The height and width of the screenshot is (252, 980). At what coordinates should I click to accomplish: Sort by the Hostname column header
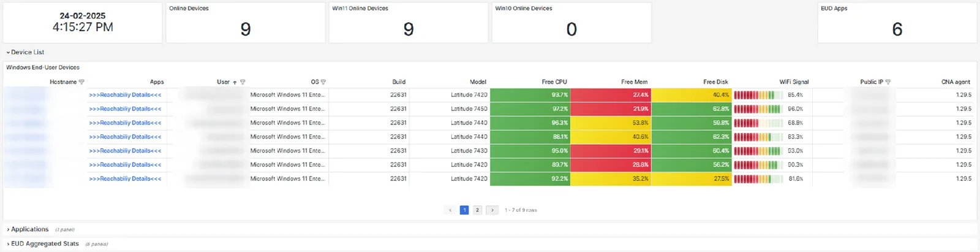[63, 82]
